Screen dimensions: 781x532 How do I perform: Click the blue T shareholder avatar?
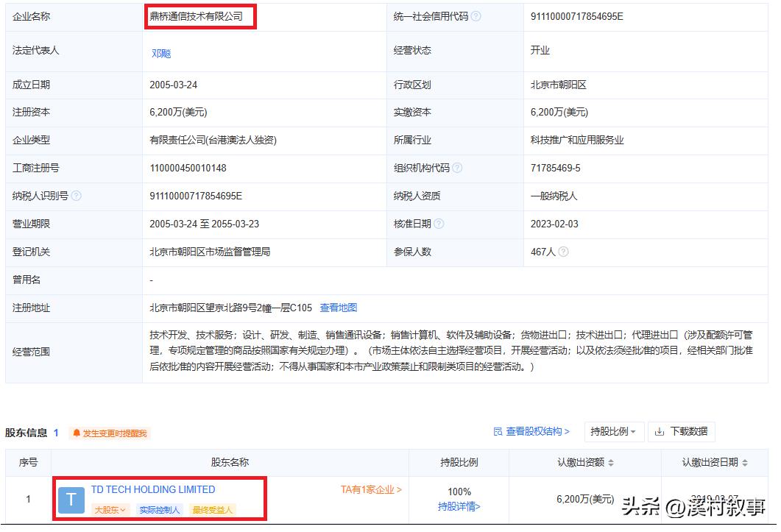click(71, 500)
